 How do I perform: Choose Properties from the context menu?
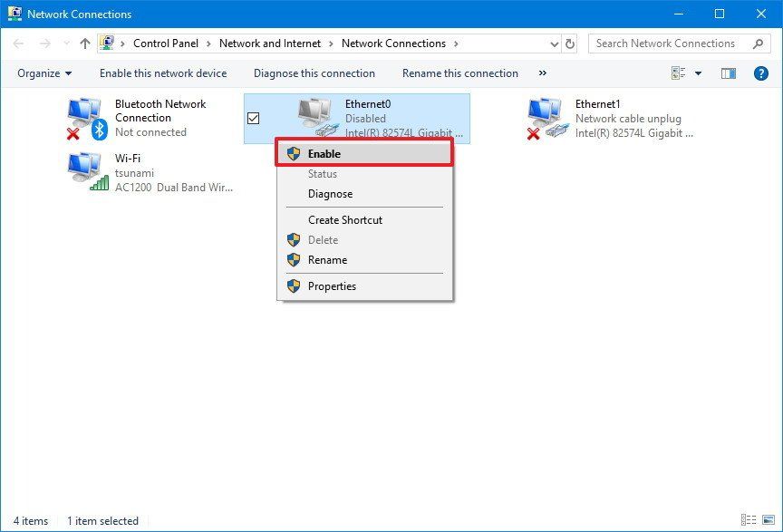(331, 285)
